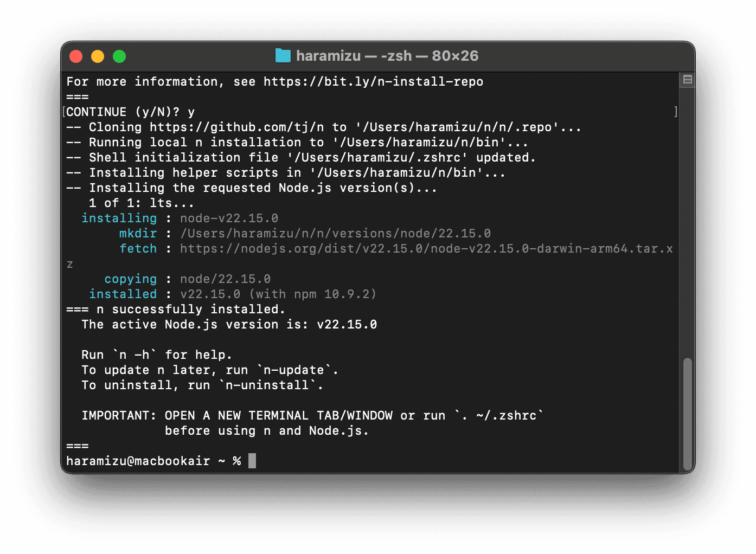Image resolution: width=756 pixels, height=554 pixels.
Task: Click the cyan 'fetch' label
Action: pos(138,249)
